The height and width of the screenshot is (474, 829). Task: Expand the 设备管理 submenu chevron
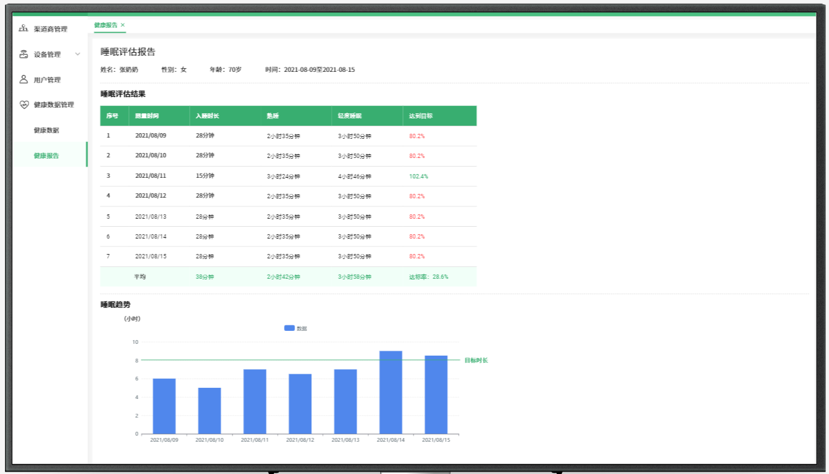(x=78, y=54)
